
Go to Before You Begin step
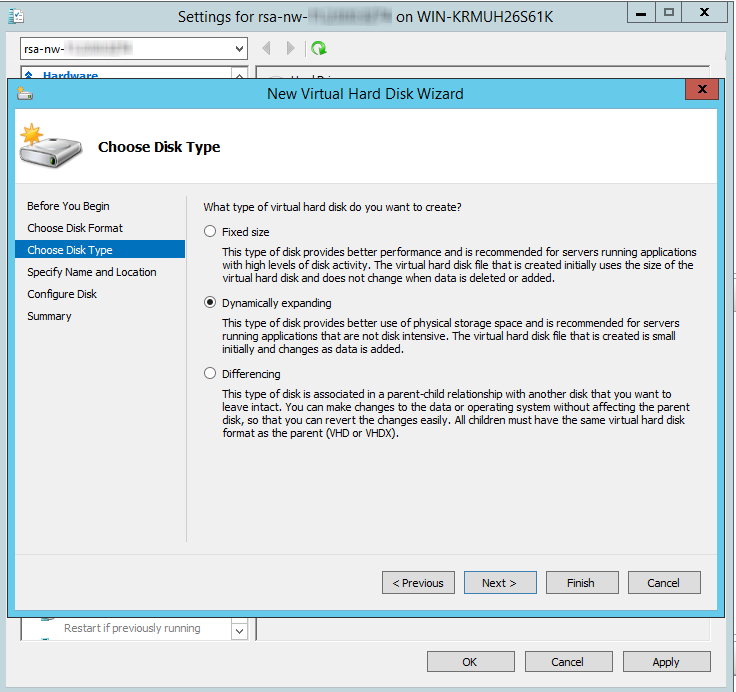pos(68,206)
